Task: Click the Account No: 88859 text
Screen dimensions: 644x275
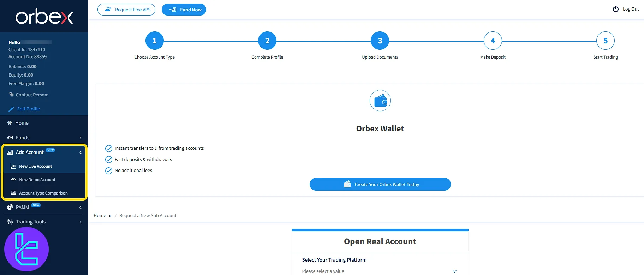Action: pos(28,56)
